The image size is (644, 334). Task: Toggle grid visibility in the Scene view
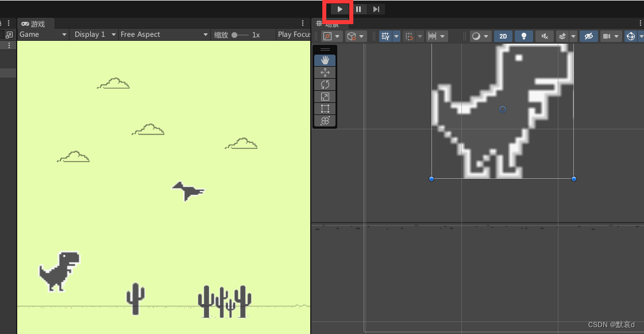click(385, 36)
